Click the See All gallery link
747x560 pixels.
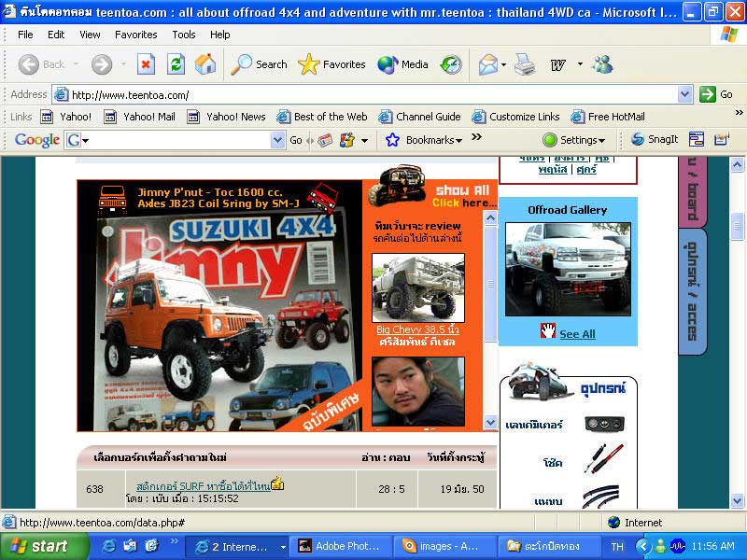coord(576,334)
